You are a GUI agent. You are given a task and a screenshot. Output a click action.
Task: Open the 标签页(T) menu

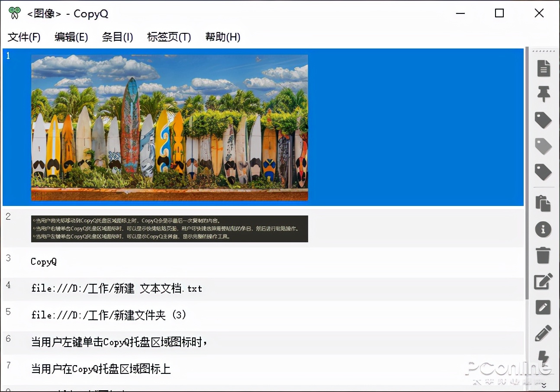[x=168, y=37]
